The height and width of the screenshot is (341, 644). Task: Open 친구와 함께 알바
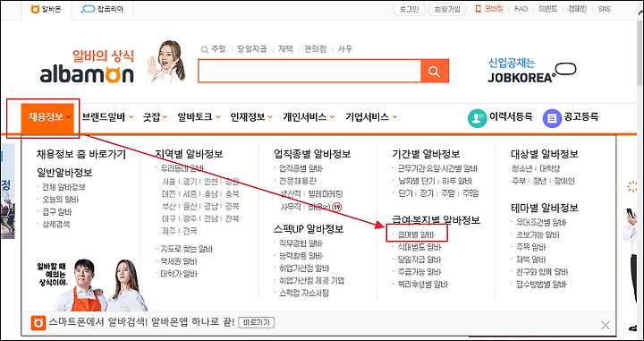[542, 272]
